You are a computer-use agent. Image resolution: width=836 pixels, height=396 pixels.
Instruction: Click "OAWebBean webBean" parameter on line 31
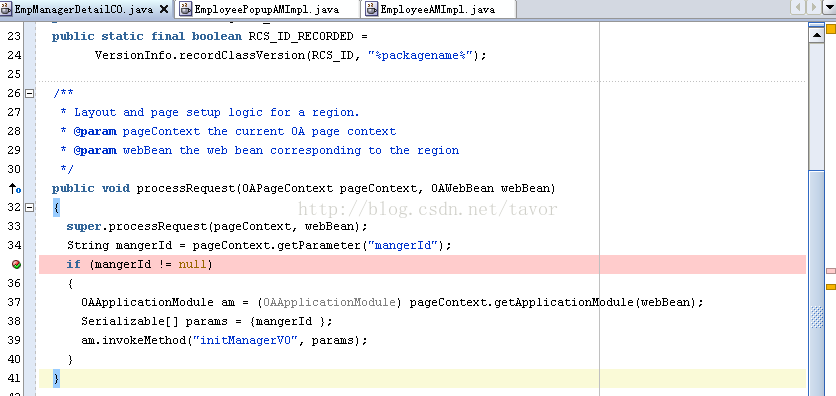[490, 188]
